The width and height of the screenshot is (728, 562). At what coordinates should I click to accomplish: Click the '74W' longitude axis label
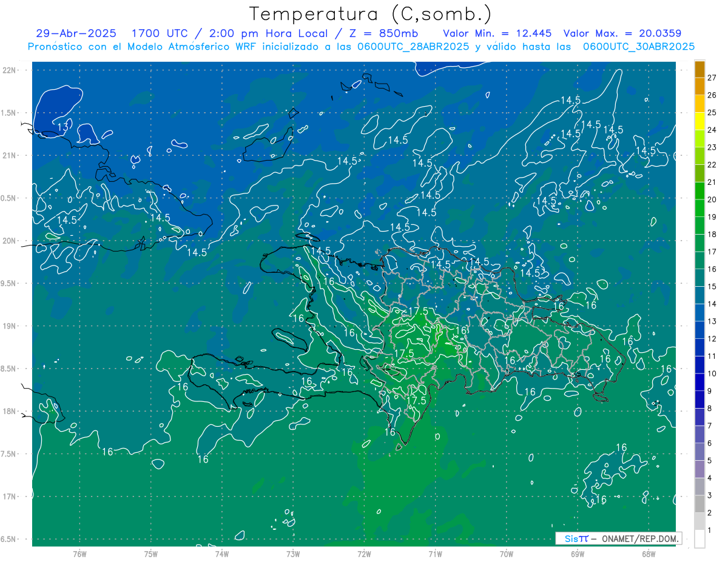pos(221,554)
